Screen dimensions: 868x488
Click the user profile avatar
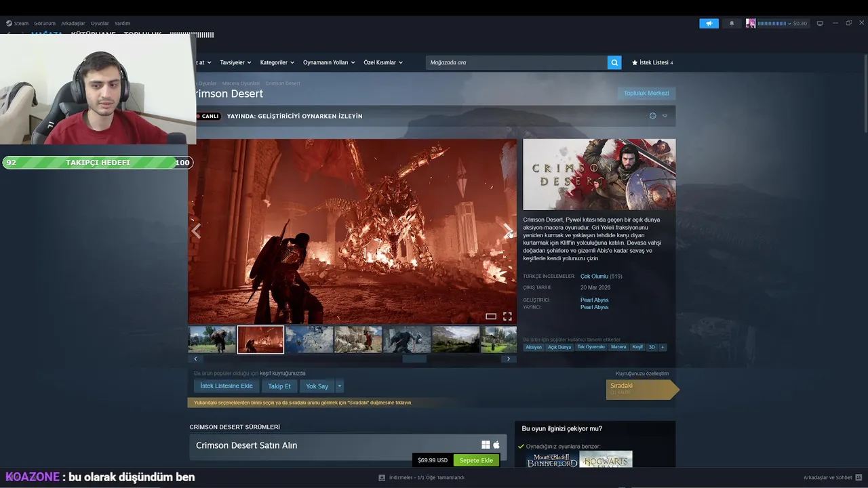pyautogui.click(x=751, y=23)
